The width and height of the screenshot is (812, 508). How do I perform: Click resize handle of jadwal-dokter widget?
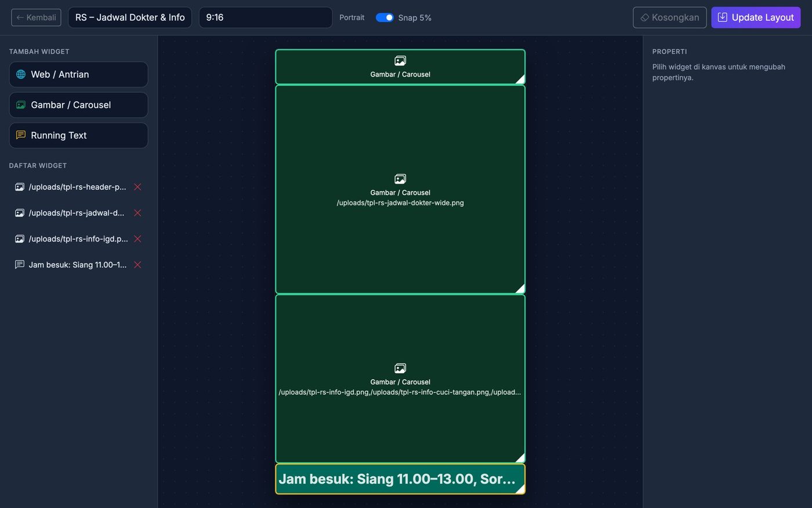point(520,289)
